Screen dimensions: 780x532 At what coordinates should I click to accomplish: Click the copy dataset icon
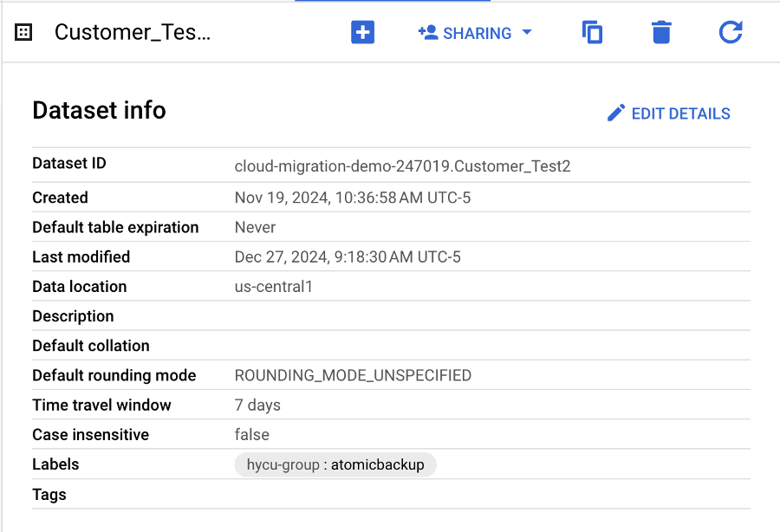[592, 33]
